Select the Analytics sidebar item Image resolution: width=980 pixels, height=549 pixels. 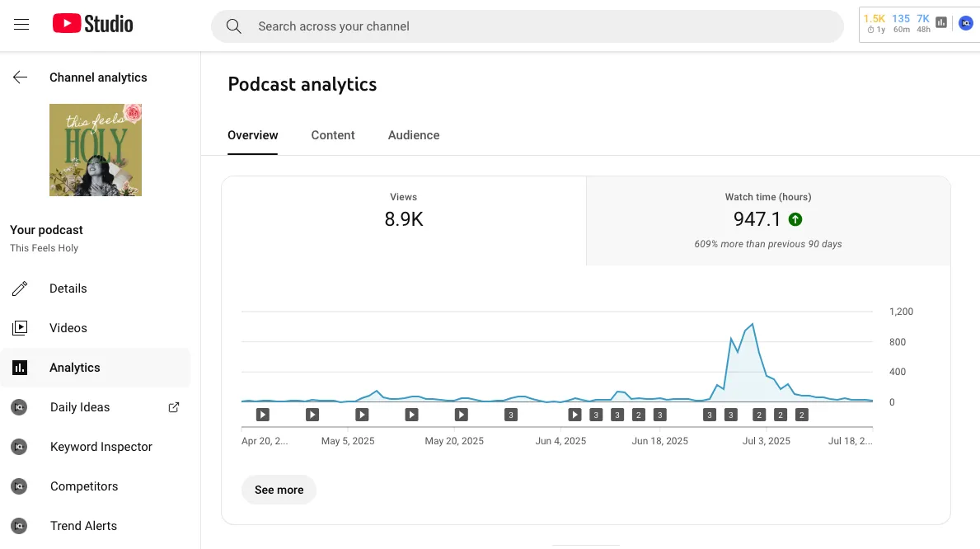click(96, 368)
